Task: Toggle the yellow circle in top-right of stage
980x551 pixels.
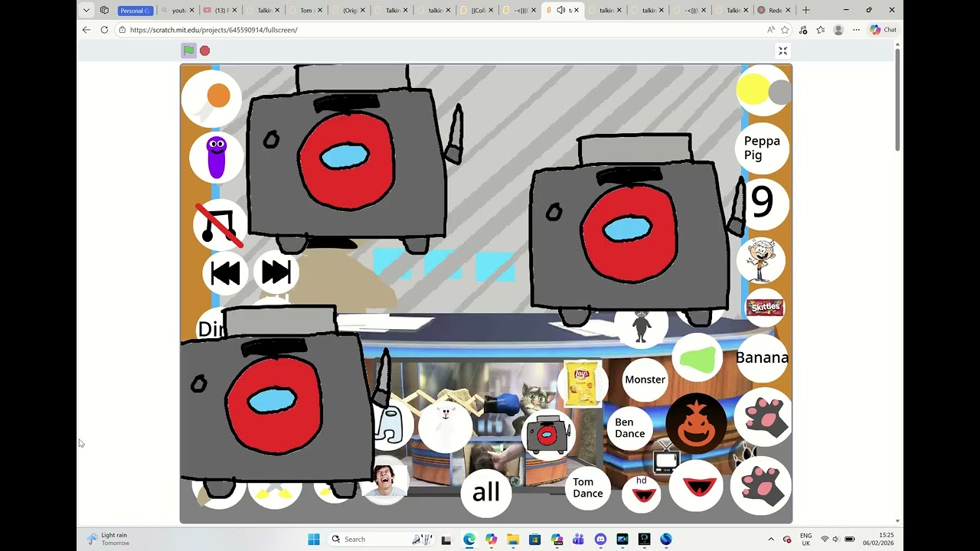Action: 753,90
